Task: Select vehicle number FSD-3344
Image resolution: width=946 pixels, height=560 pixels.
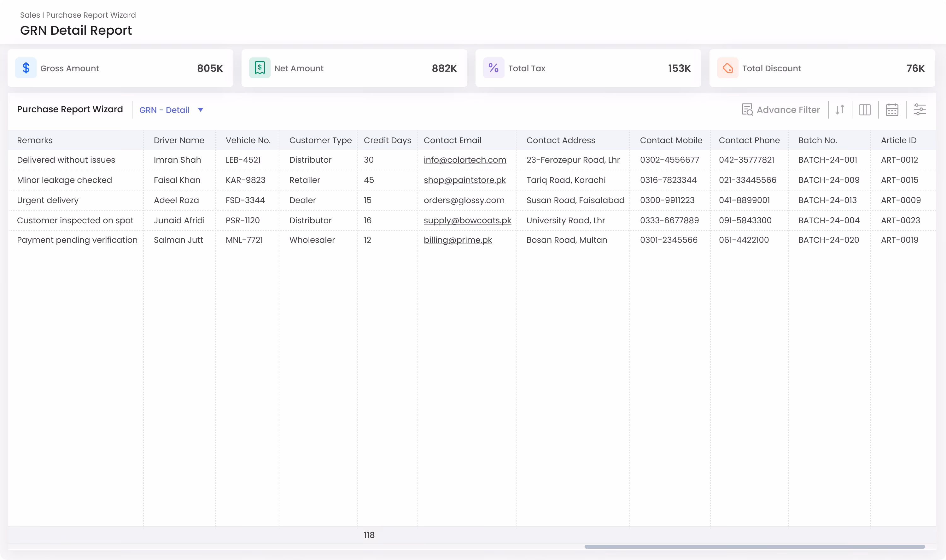Action: point(245,200)
